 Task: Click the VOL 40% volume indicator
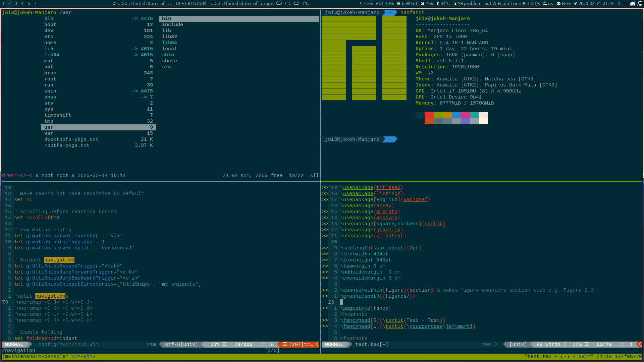tap(384, 4)
